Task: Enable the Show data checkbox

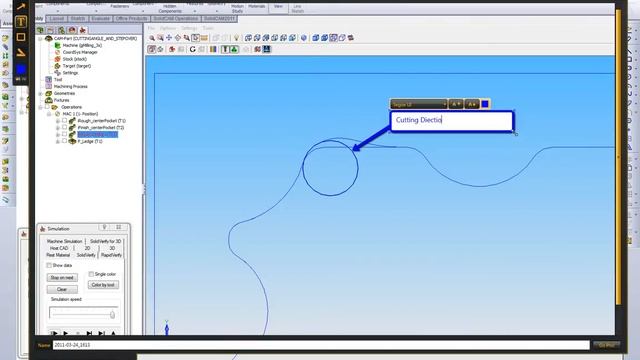Action: 49,265
